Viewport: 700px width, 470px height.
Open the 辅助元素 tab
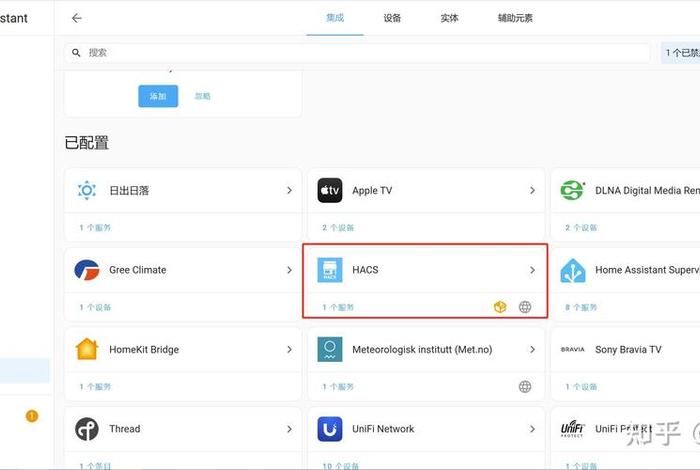tap(515, 18)
